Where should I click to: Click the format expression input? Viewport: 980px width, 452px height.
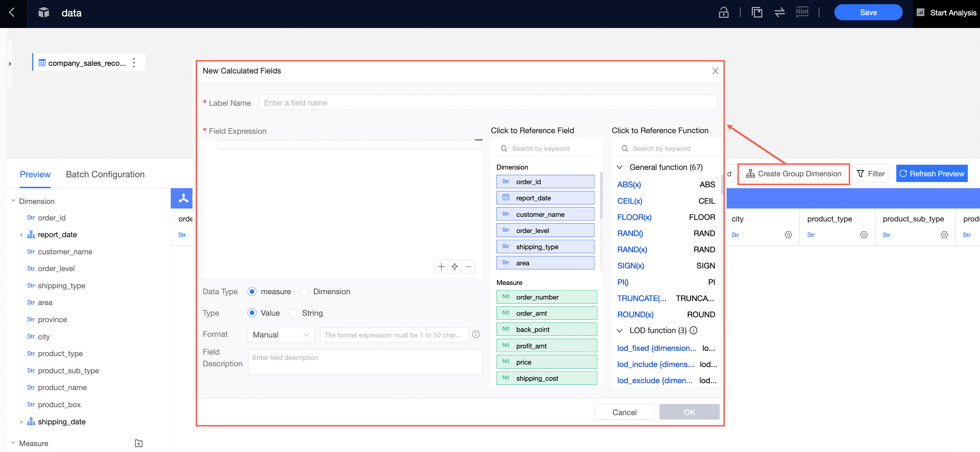[394, 335]
